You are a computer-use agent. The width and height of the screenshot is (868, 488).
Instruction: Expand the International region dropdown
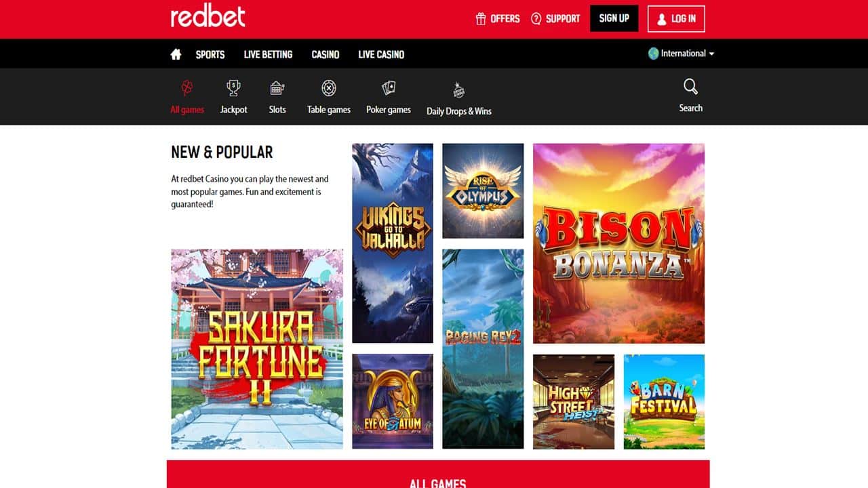(682, 54)
